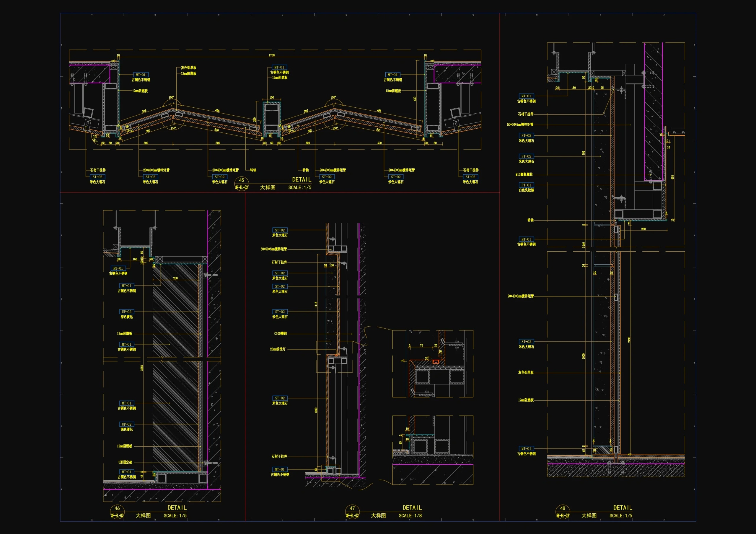Select the 白色乳胶漆 material description text

(526, 190)
